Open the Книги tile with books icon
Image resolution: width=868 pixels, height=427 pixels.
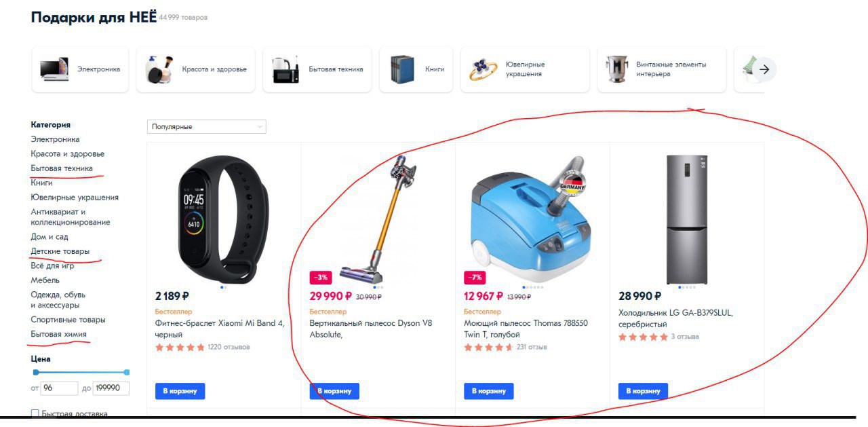point(402,69)
